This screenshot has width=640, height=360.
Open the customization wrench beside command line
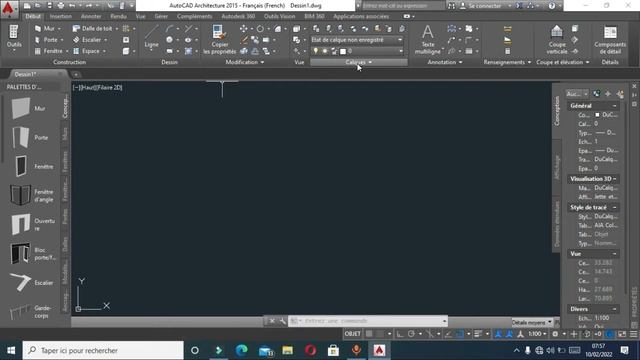pyautogui.click(x=282, y=321)
